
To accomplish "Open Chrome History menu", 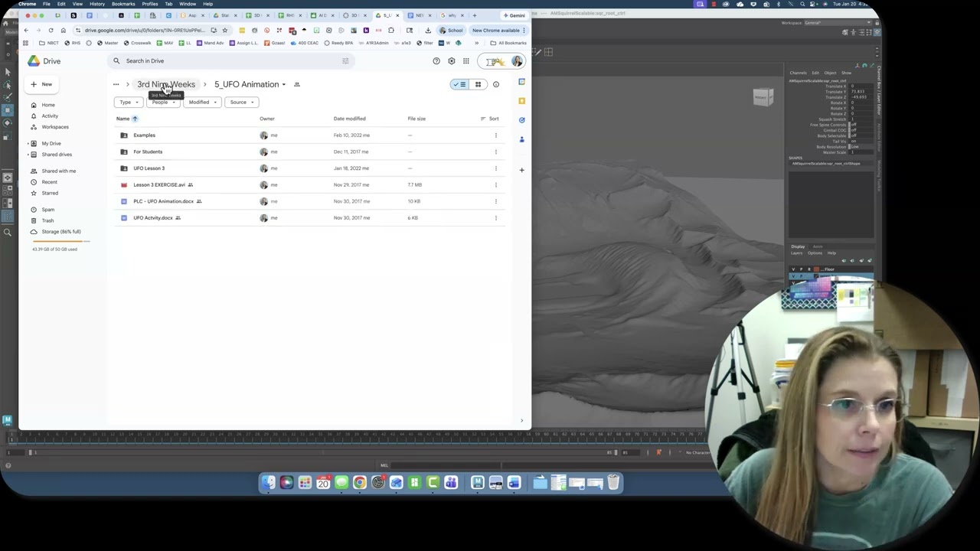I will (97, 4).
